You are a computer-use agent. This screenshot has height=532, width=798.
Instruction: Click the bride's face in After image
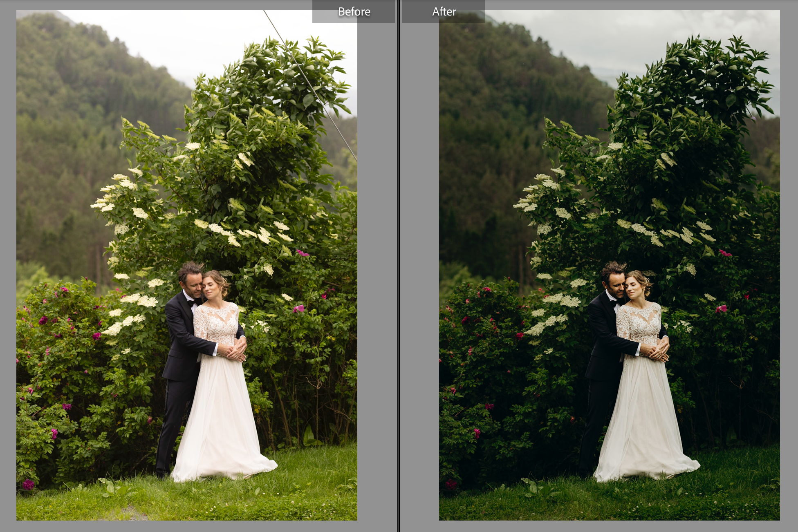click(633, 288)
